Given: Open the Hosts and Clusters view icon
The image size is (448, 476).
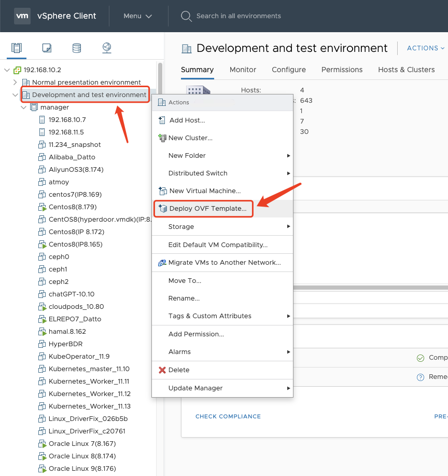Looking at the screenshot, I should (x=17, y=48).
